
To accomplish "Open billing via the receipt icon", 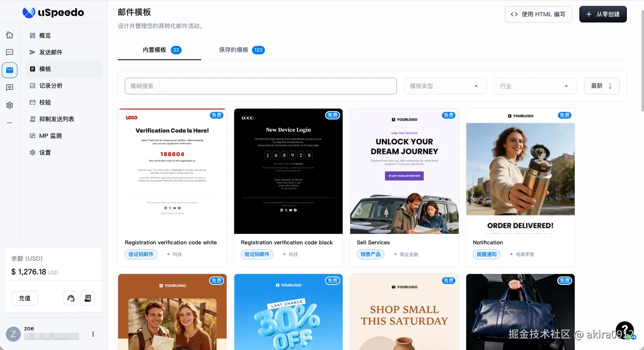I will [88, 298].
